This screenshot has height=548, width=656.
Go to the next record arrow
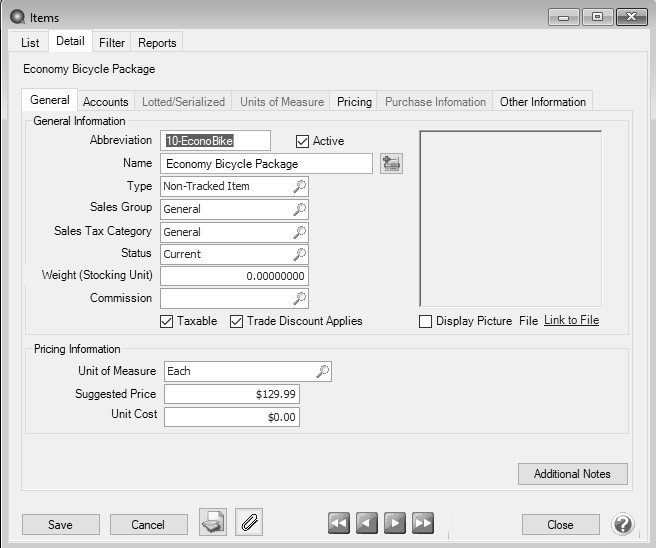[x=395, y=524]
